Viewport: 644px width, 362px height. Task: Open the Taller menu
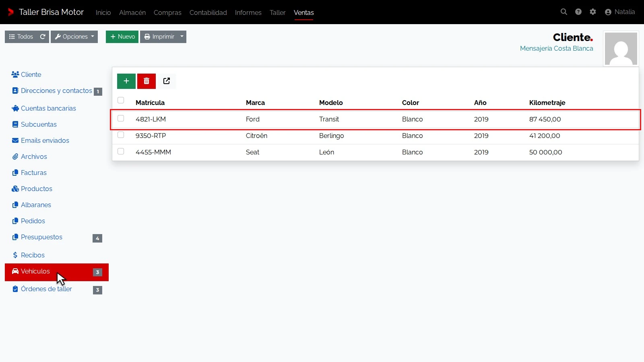click(278, 12)
